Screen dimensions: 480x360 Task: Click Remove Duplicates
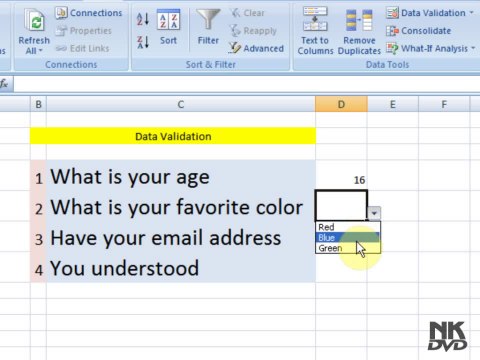coord(359,31)
